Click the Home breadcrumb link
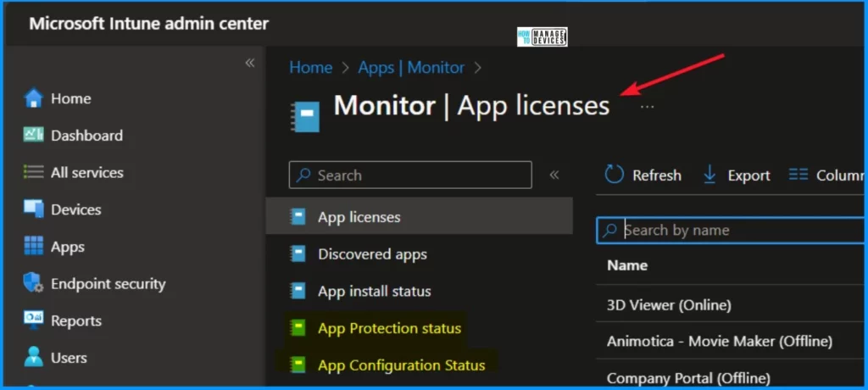The height and width of the screenshot is (390, 868). [310, 68]
